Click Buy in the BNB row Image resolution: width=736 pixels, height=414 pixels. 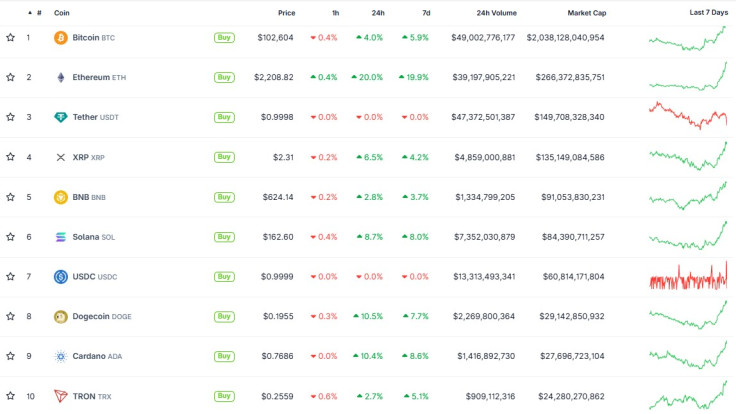tap(224, 197)
